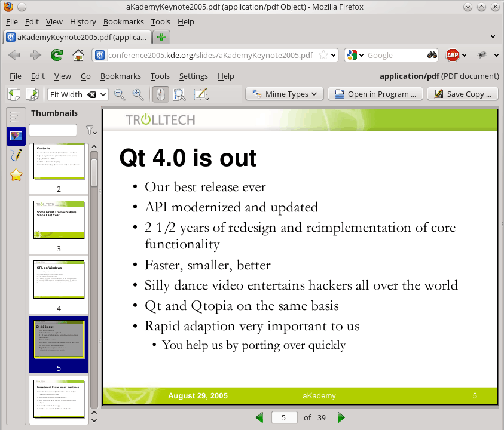The width and height of the screenshot is (504, 430).
Task: Open the Bookmarks star sidebar panel
Action: [16, 175]
